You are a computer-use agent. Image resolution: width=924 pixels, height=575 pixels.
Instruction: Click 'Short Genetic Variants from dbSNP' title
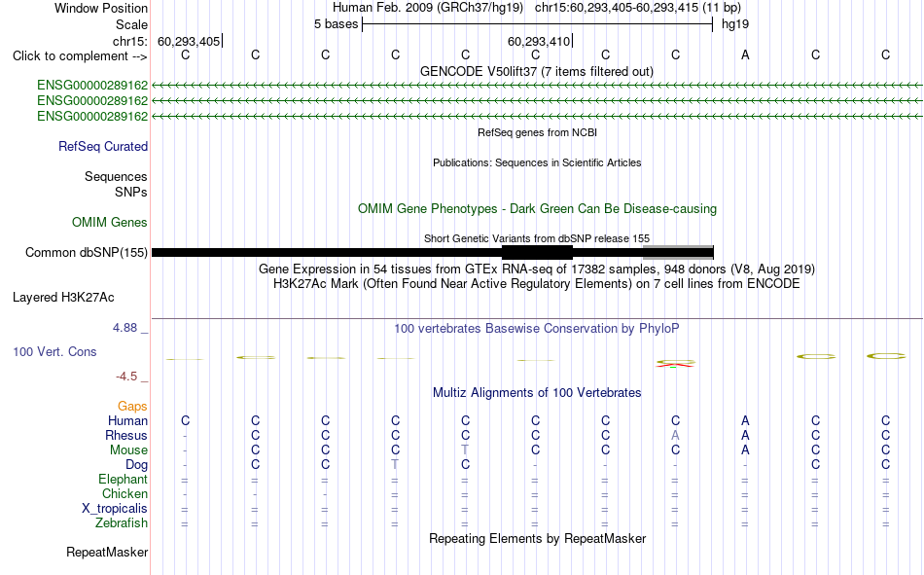click(x=537, y=238)
